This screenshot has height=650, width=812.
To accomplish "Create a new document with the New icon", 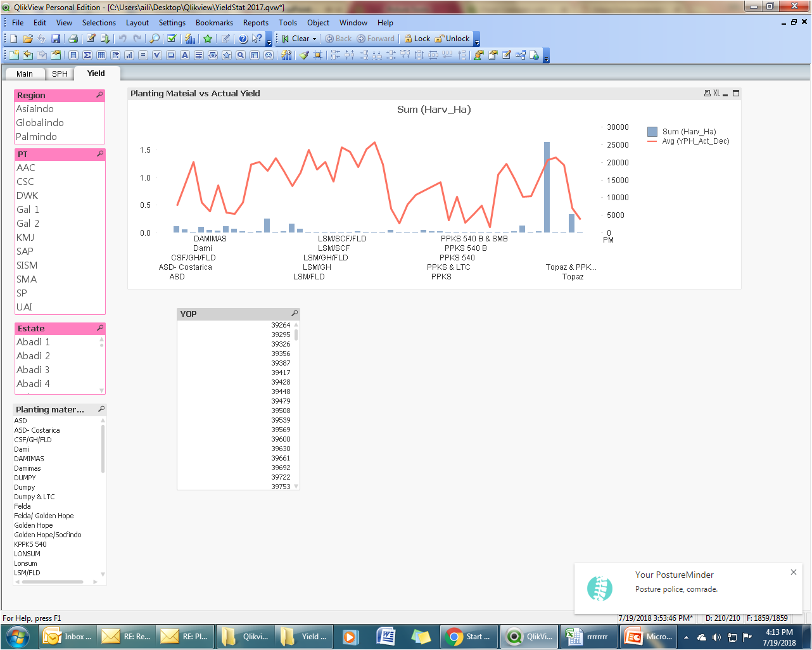I will [13, 39].
